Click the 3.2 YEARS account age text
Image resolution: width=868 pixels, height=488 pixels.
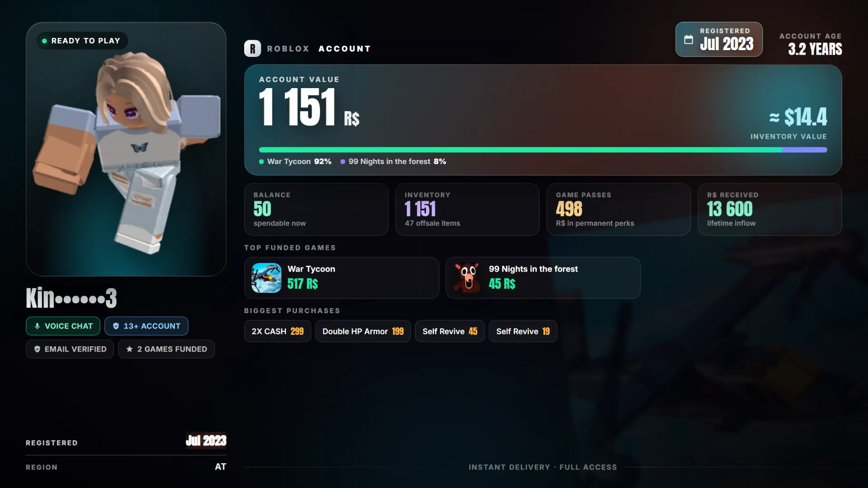(x=815, y=49)
